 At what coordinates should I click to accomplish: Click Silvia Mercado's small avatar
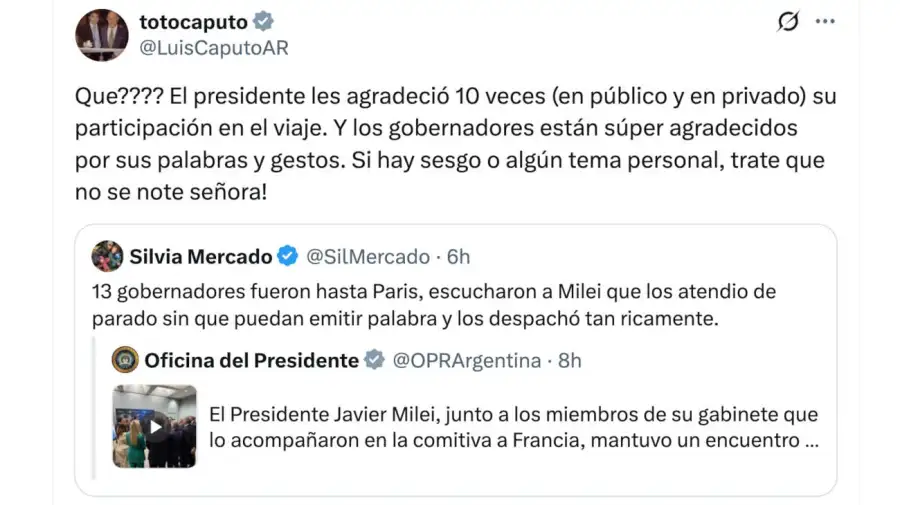(x=107, y=256)
